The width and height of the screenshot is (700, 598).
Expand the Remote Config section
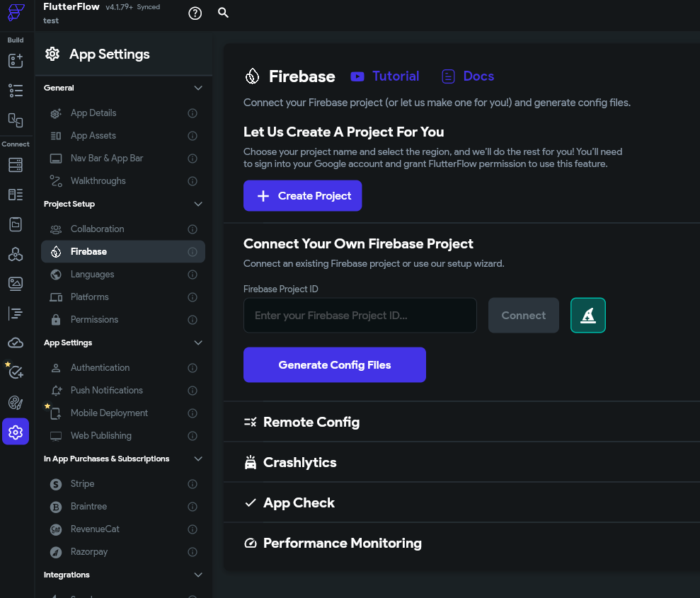click(311, 422)
